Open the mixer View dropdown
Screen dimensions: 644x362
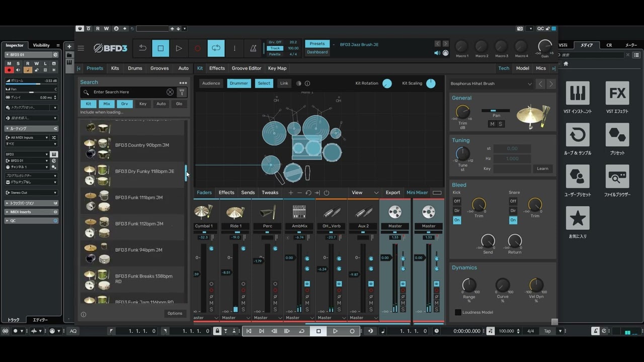pos(365,193)
